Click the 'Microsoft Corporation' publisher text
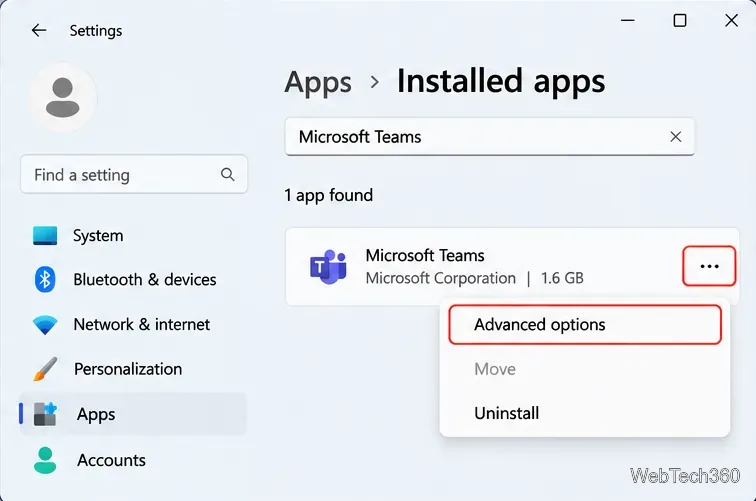The height and width of the screenshot is (501, 756). coord(441,278)
